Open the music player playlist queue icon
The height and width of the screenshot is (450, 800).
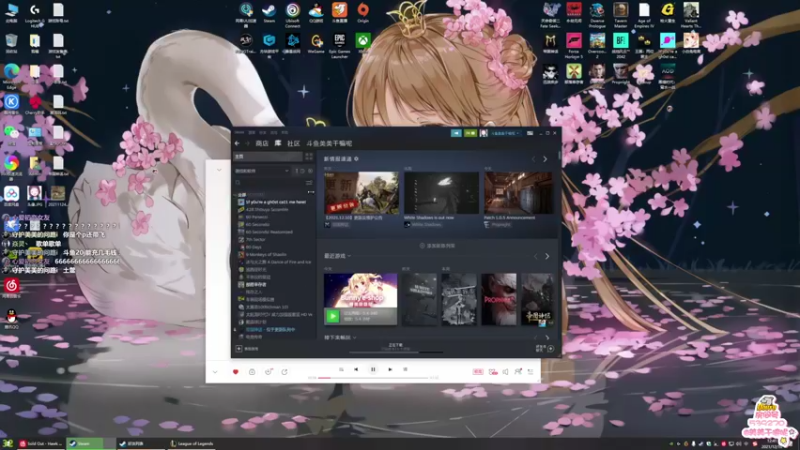(x=531, y=372)
